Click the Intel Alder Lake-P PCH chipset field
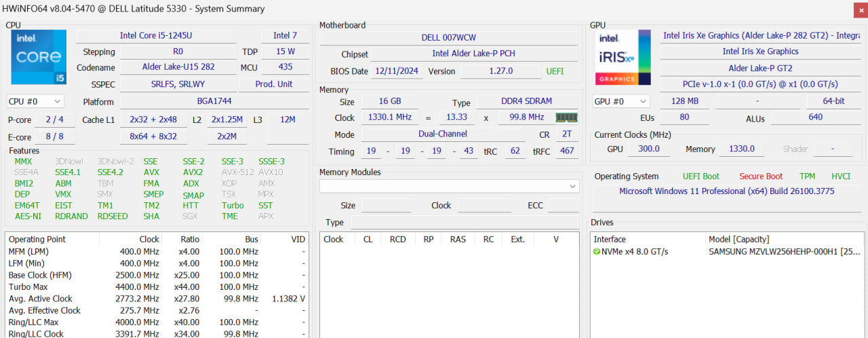Viewport: 868px width, 338px height. click(x=473, y=54)
